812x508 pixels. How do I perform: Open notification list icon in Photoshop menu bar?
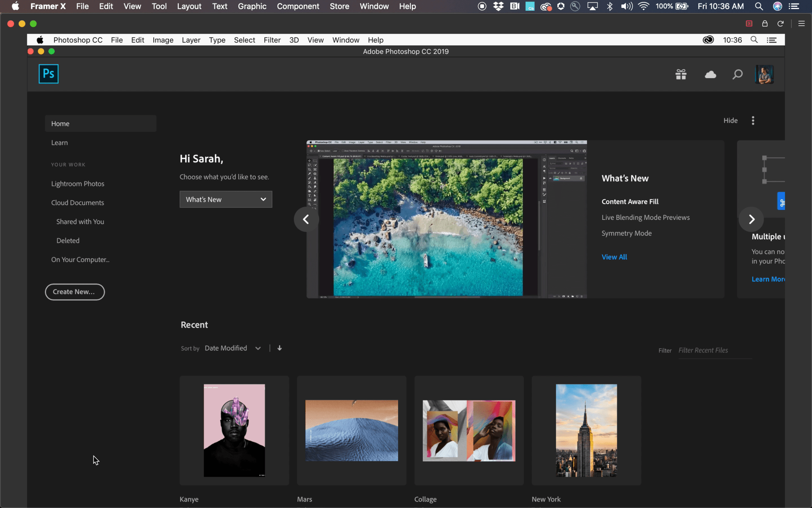[x=772, y=40]
